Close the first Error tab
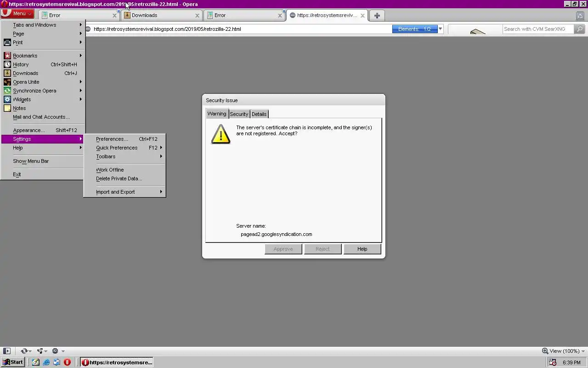Viewport: 588px width, 368px height. tap(115, 15)
